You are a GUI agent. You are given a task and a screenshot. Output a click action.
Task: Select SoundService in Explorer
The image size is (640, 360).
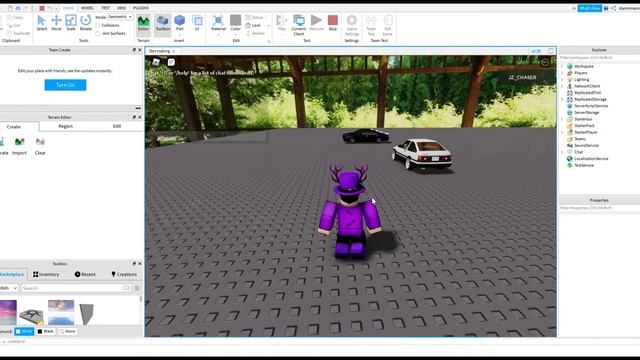(586, 145)
